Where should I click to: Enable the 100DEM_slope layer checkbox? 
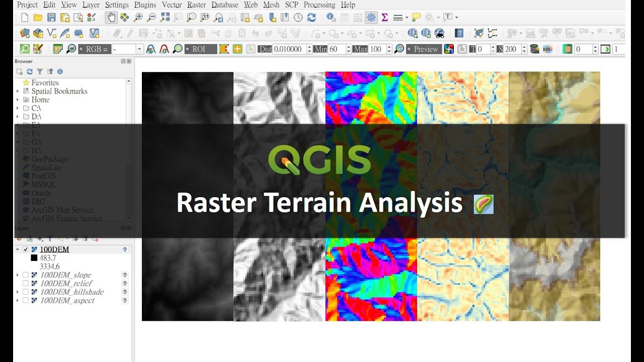coord(26,275)
